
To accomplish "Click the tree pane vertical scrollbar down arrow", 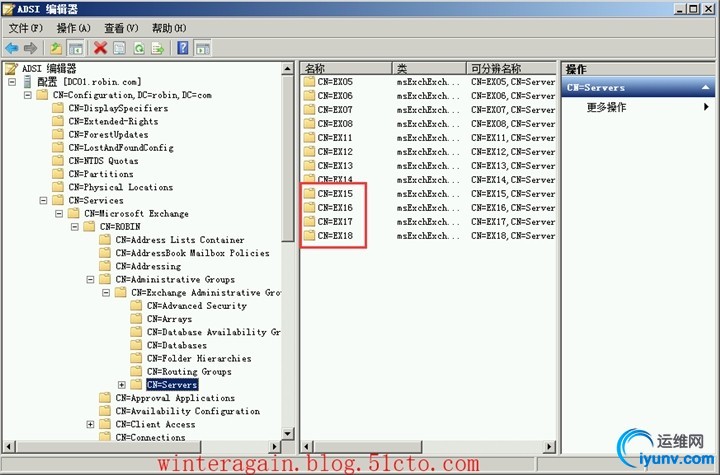I will (287, 433).
